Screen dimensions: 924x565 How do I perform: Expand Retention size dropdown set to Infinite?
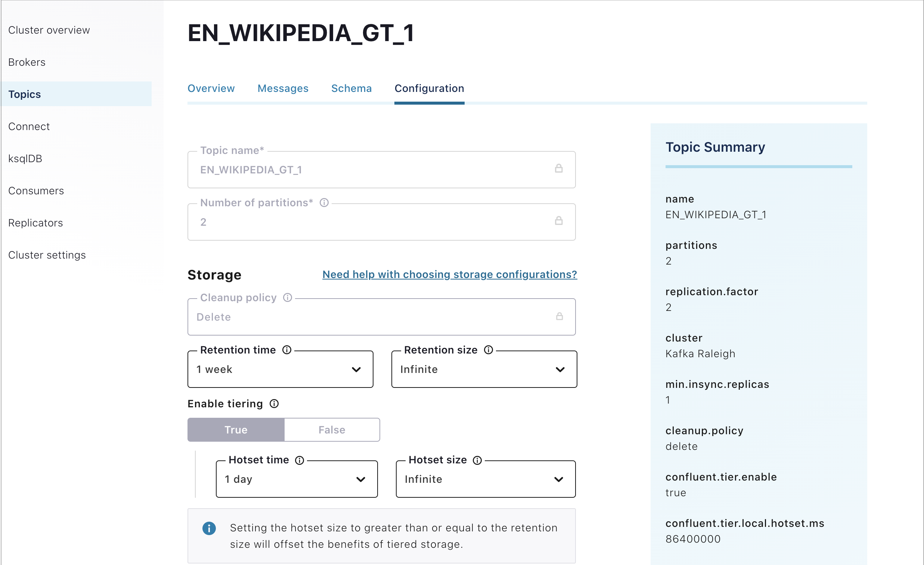[x=484, y=370]
